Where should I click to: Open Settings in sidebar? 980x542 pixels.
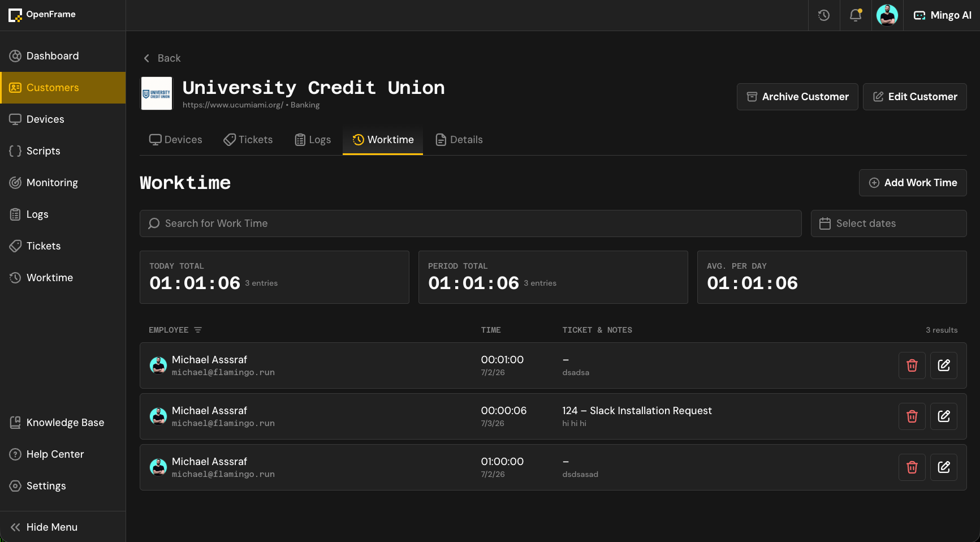[63, 486]
